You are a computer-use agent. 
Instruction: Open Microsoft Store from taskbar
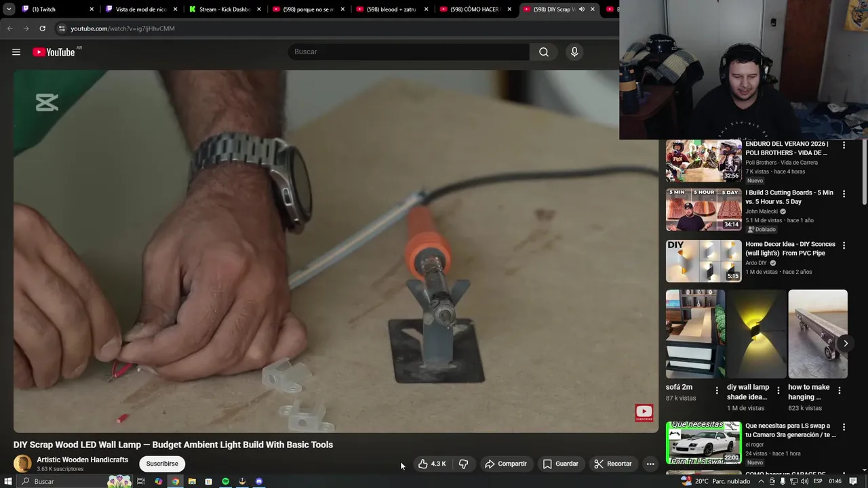tap(208, 481)
